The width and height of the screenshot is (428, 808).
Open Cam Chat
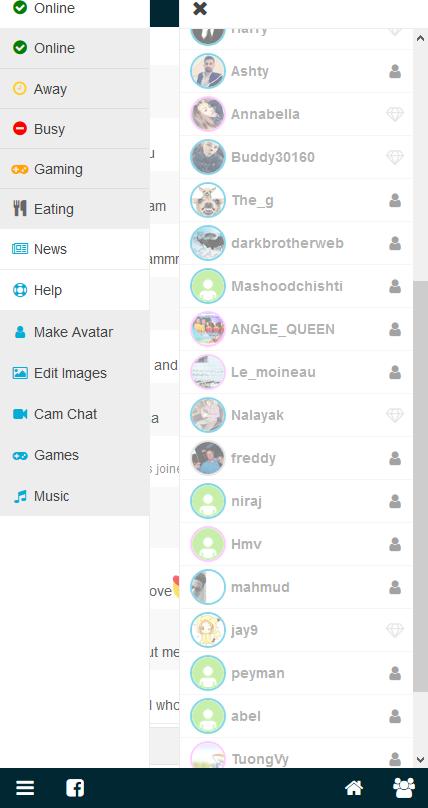coord(75,414)
